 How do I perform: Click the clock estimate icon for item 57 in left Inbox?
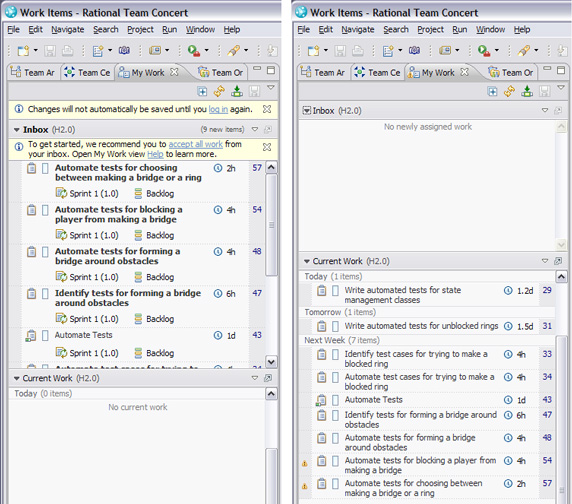(218, 168)
